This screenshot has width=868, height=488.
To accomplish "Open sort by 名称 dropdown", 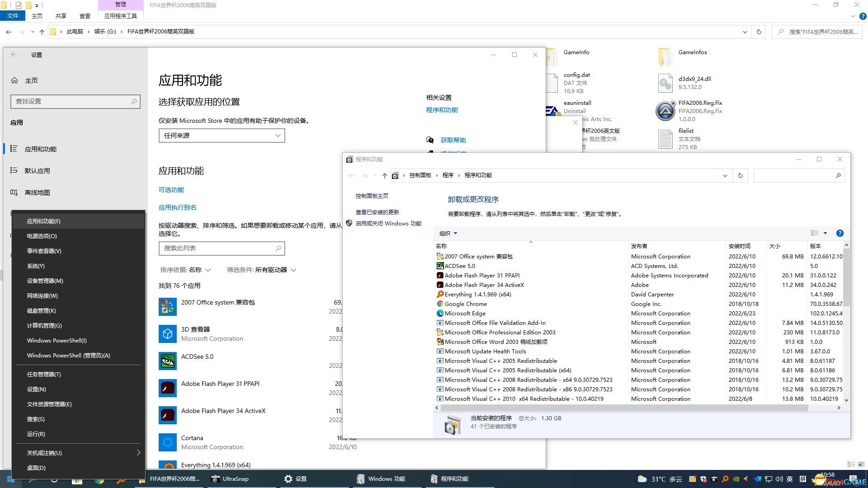I will [199, 270].
